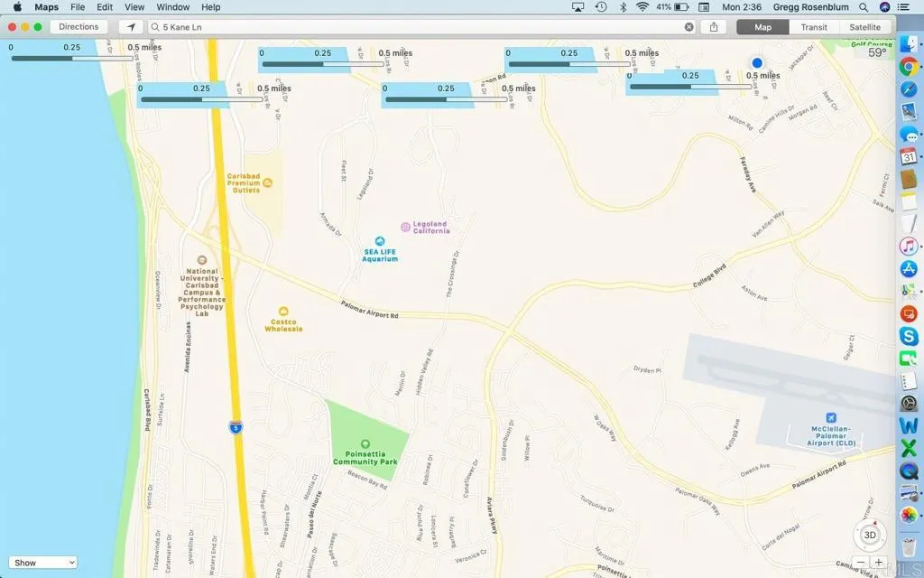Screen dimensions: 924x578
Task: Open the File menu
Action: point(78,7)
